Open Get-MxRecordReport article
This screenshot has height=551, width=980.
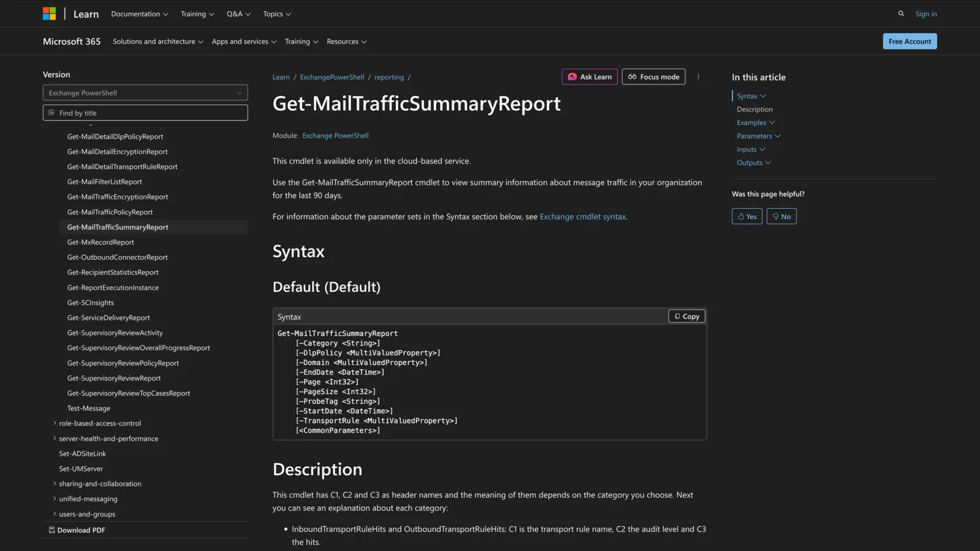click(100, 242)
